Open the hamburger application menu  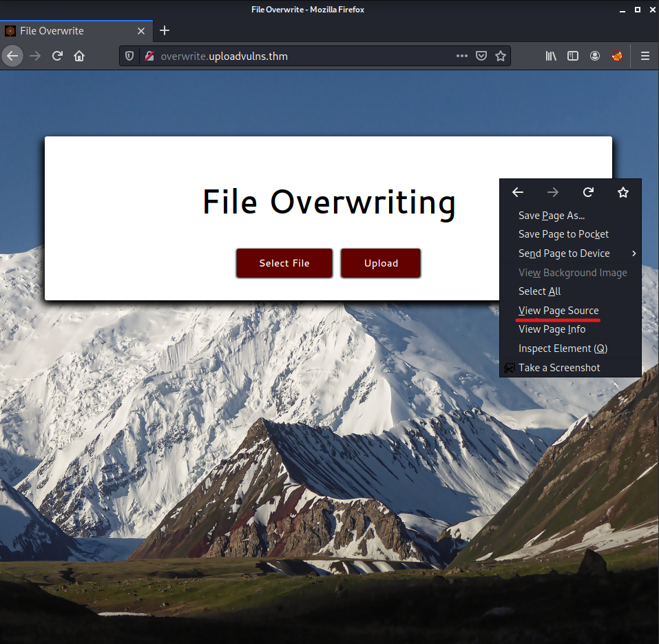(645, 56)
